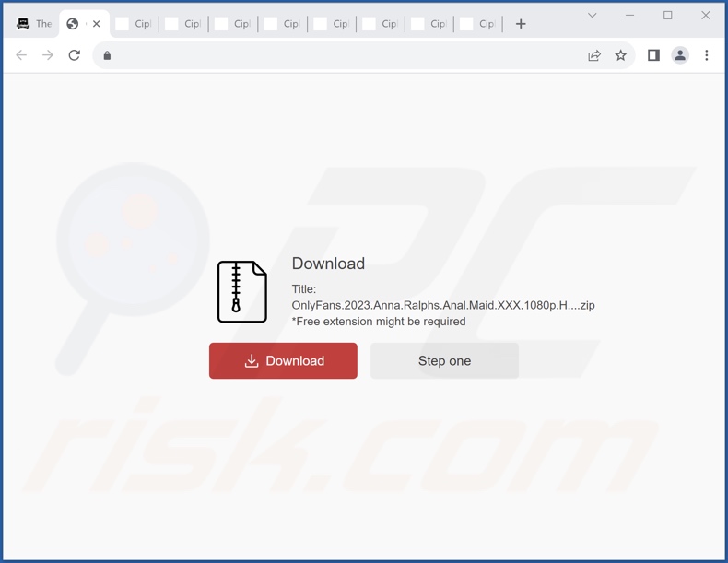Expand the tab search chevron
728x563 pixels.
(x=593, y=16)
